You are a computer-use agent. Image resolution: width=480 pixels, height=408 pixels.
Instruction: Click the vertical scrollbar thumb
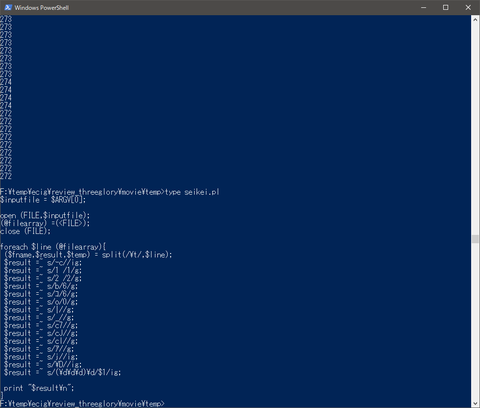pyautogui.click(x=475, y=239)
